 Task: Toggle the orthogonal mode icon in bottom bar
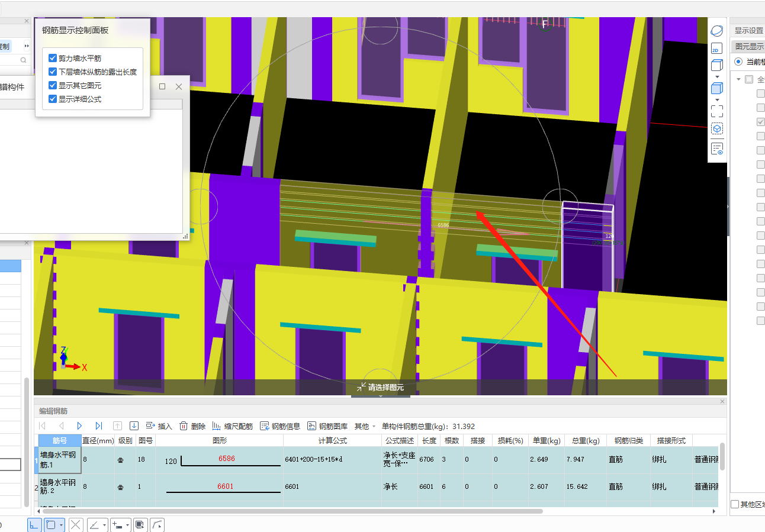(34, 524)
